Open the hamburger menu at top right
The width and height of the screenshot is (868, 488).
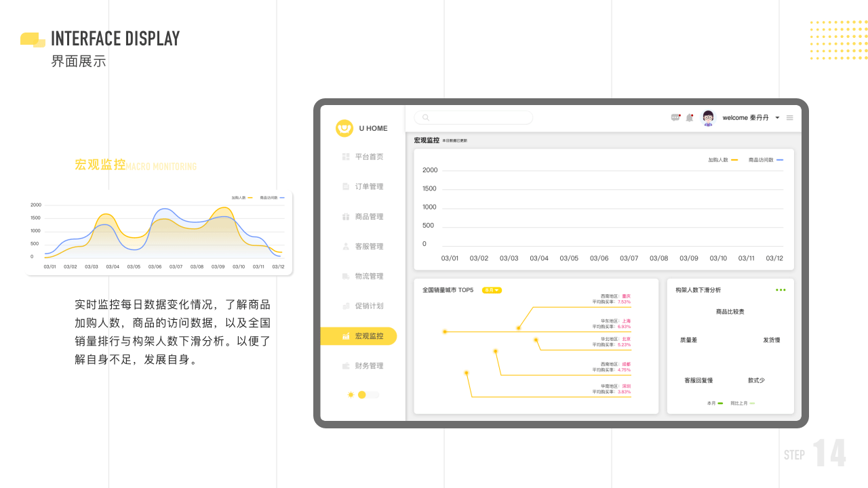(789, 117)
